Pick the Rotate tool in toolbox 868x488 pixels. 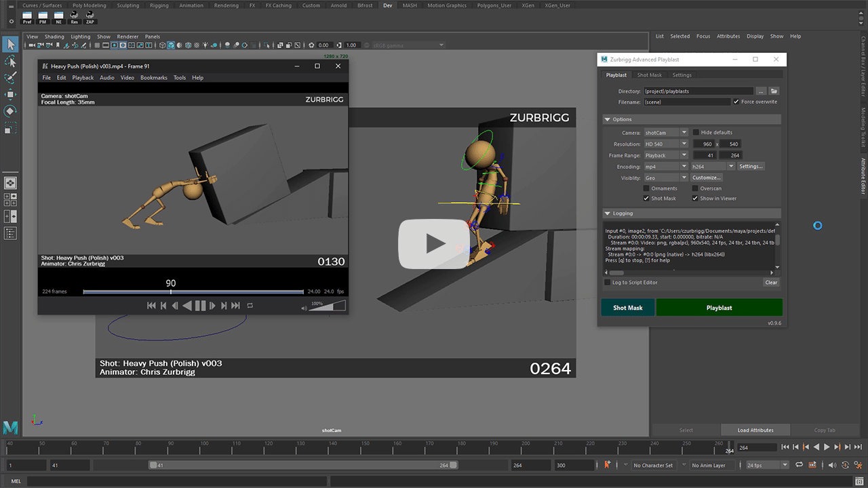(x=10, y=110)
